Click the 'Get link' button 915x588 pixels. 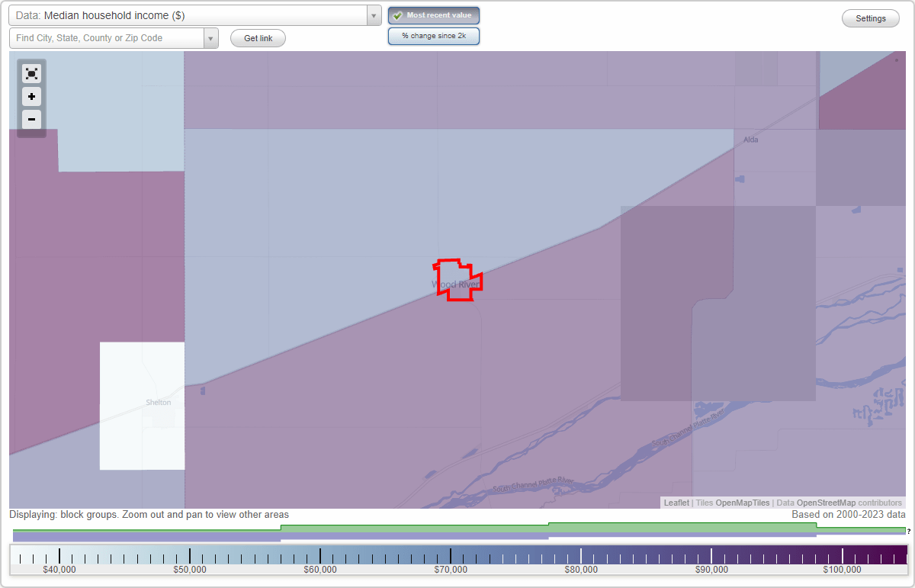pyautogui.click(x=257, y=37)
